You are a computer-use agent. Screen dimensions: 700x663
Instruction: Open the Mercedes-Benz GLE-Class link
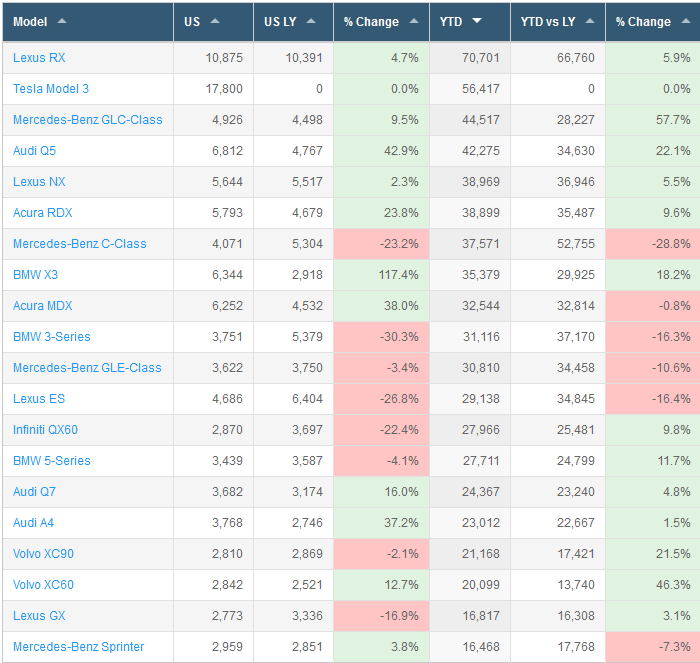tap(87, 368)
